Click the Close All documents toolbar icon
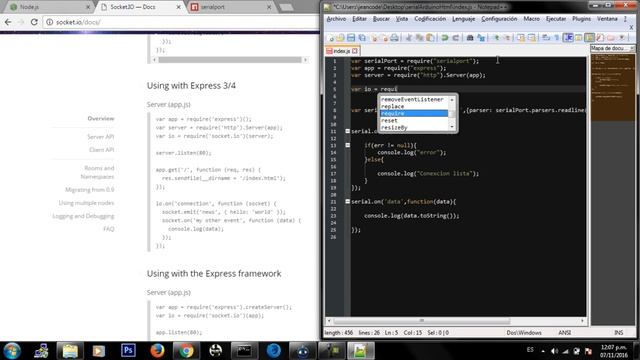640x360 pixels. click(x=385, y=38)
